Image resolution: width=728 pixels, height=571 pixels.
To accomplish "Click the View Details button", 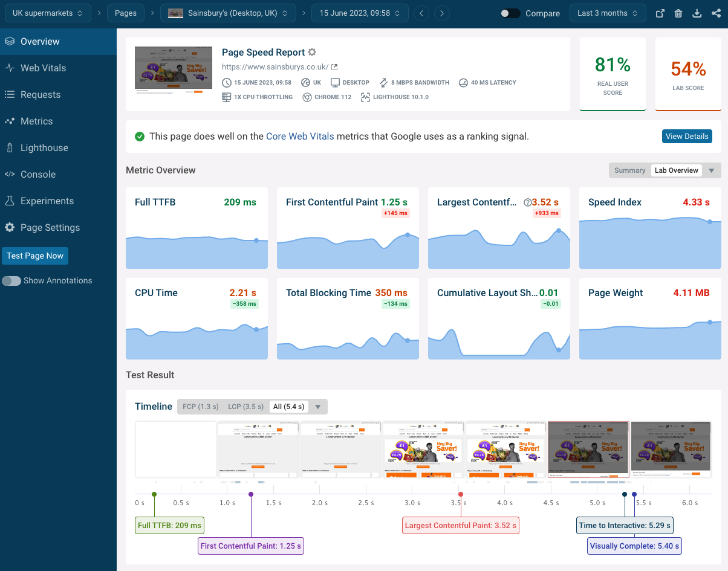I will [687, 137].
